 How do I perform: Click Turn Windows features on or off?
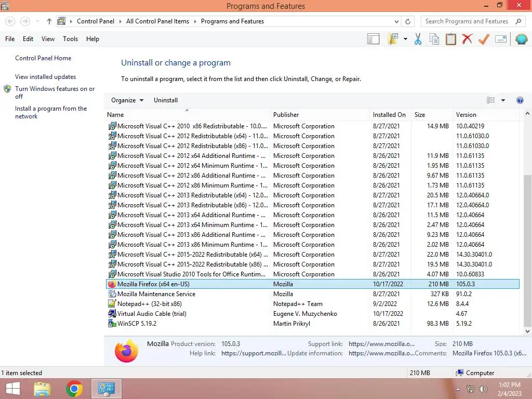point(55,92)
